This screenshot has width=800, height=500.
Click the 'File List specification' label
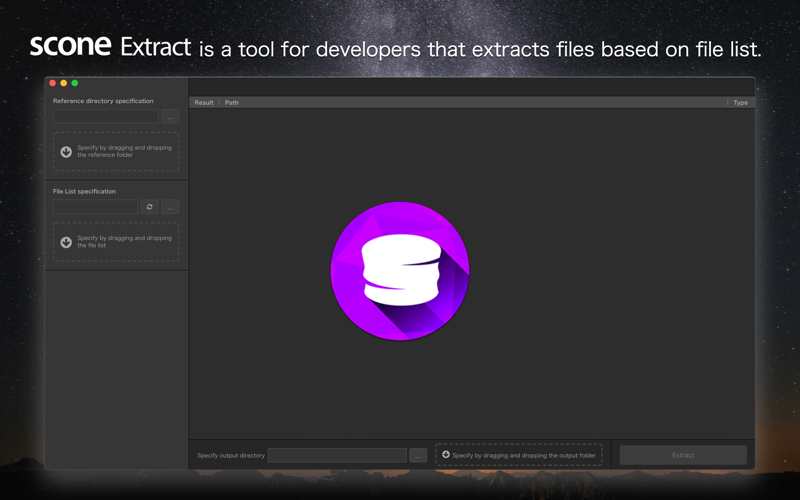pos(84,191)
